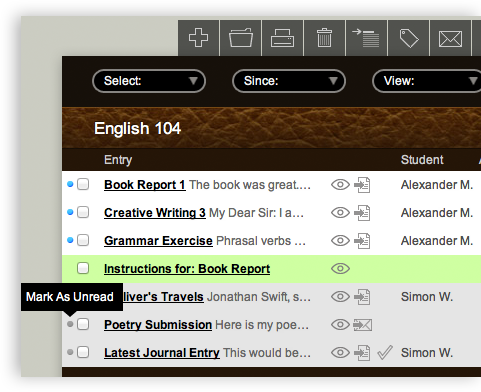Open the Select: dropdown
The image size is (481, 392).
click(x=149, y=81)
